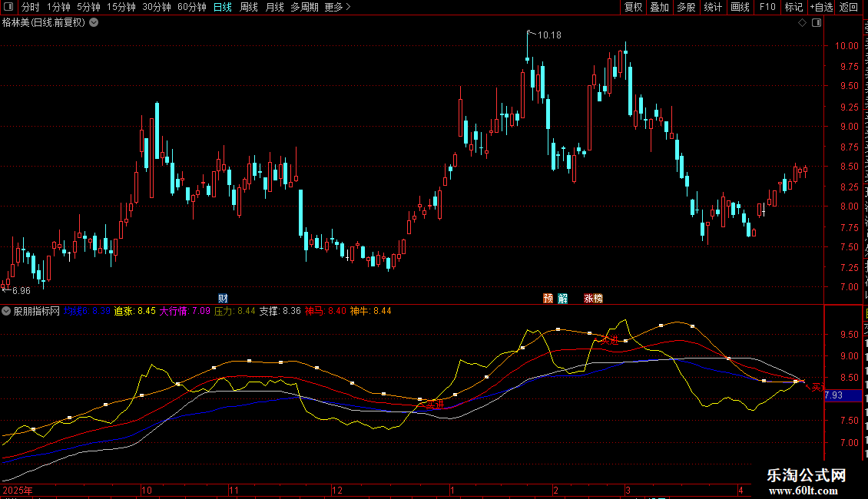Screen dimensions: 868x499
Task: Open the F10 company info
Action: [x=767, y=7]
